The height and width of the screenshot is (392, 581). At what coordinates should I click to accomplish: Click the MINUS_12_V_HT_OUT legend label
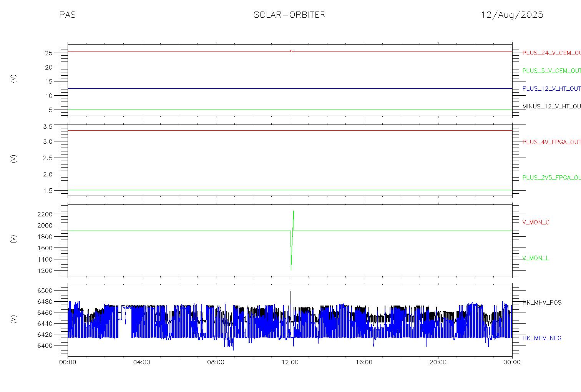(551, 106)
